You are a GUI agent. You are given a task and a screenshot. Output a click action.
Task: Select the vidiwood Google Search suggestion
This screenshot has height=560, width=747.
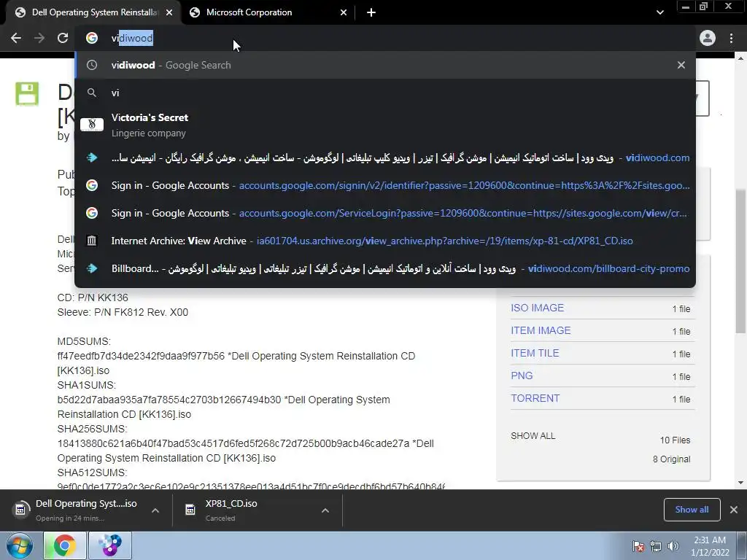click(385, 65)
